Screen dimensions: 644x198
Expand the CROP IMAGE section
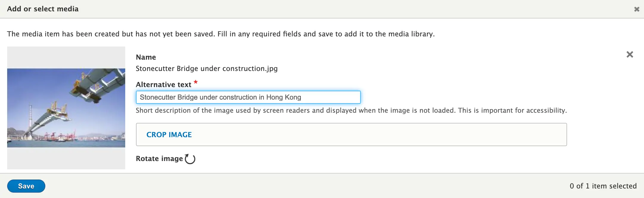pyautogui.click(x=169, y=135)
